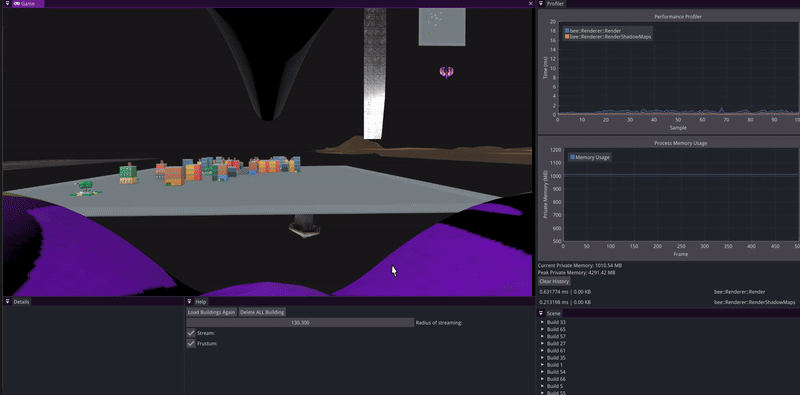
Task: Select the Scene tab
Action: coord(554,313)
